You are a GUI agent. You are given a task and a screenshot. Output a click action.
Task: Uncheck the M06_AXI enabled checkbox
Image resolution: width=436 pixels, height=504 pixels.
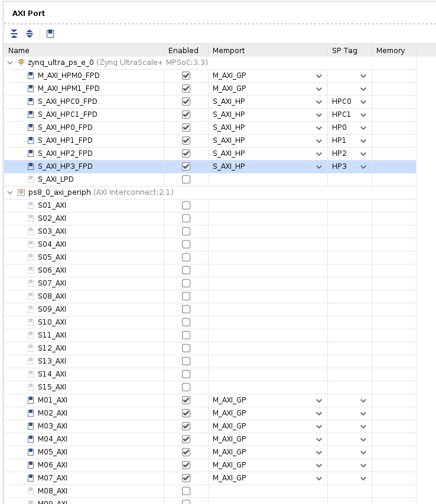(186, 465)
